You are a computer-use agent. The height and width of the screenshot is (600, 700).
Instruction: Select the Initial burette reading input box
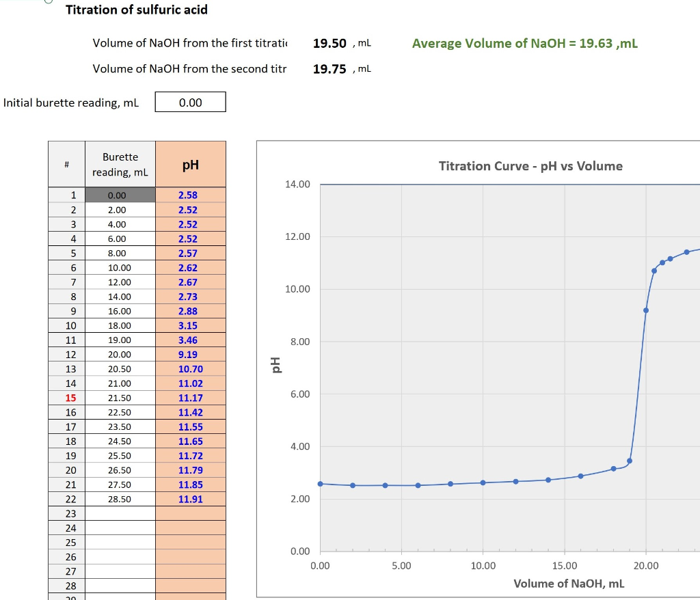tap(190, 102)
